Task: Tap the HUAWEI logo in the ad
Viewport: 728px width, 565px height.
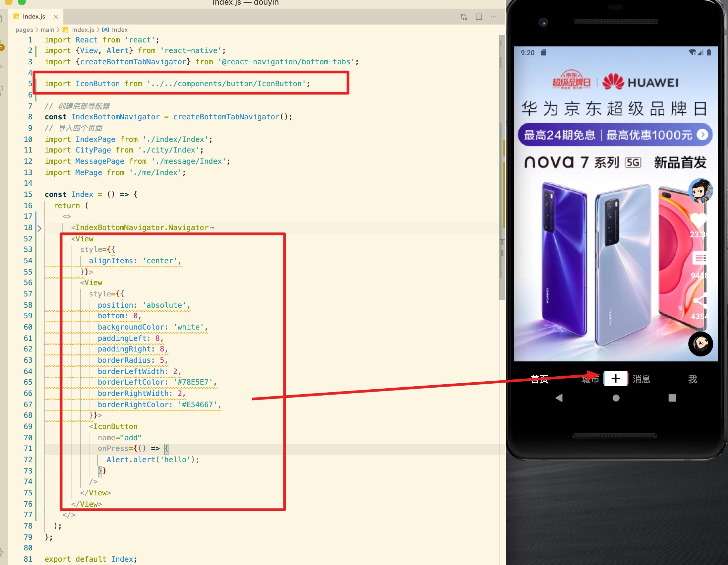Action: [x=640, y=82]
